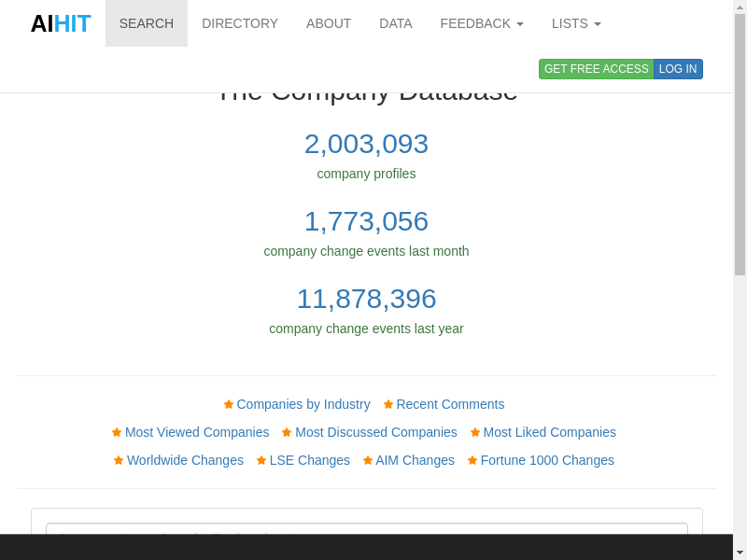Click the scrollbar down arrow

[740, 553]
